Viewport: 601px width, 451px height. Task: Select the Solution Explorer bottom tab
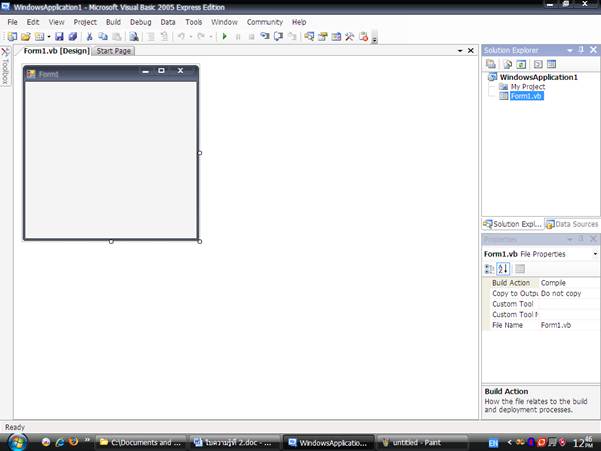[x=513, y=224]
